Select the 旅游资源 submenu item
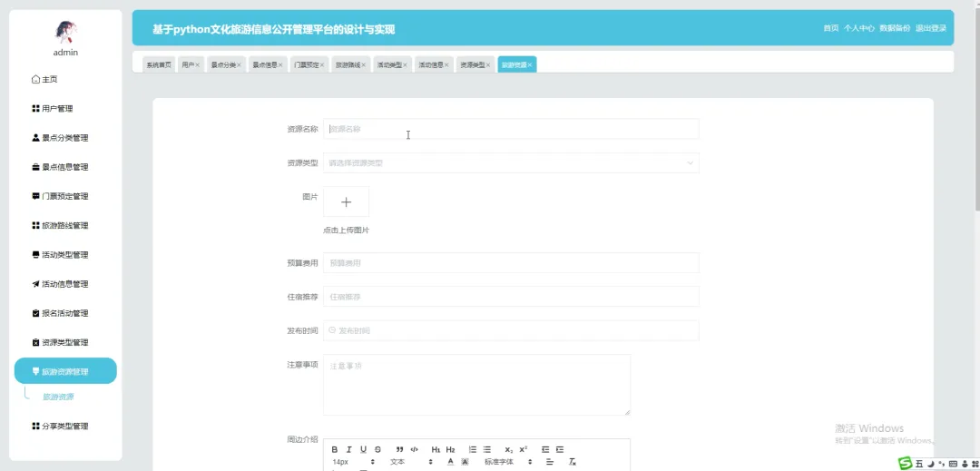Screen dimensions: 980x471 coord(58,397)
